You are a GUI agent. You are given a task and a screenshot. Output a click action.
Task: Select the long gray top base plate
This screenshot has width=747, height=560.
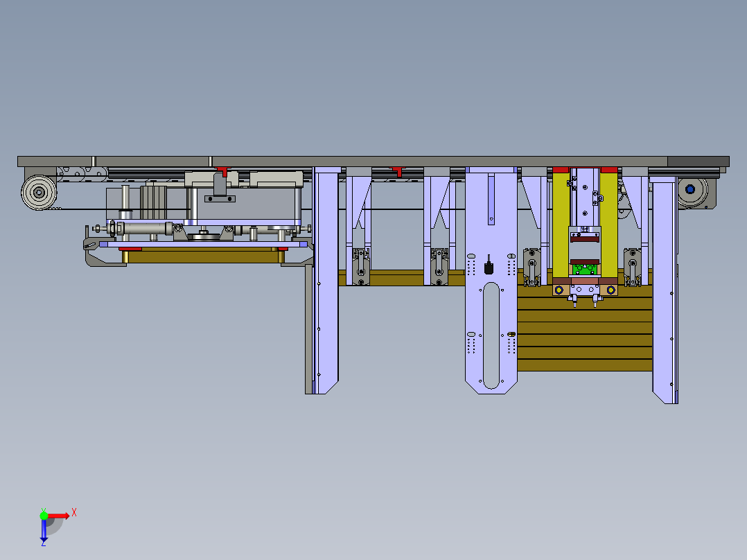[x=373, y=161]
